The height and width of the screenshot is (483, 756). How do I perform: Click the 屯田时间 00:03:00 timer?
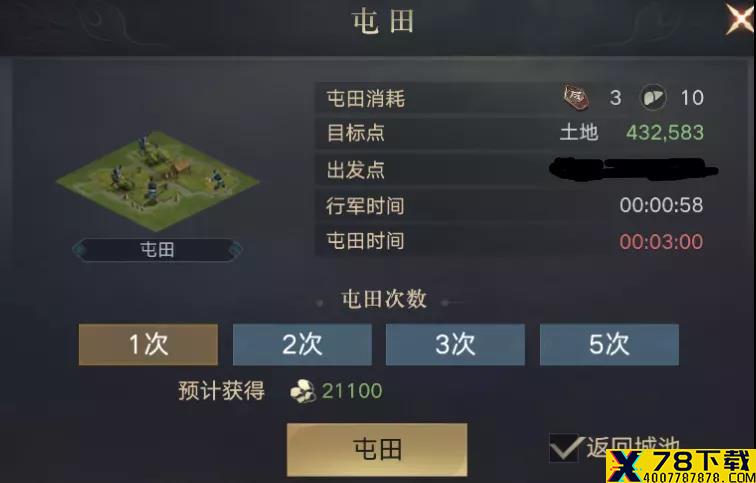click(x=661, y=242)
